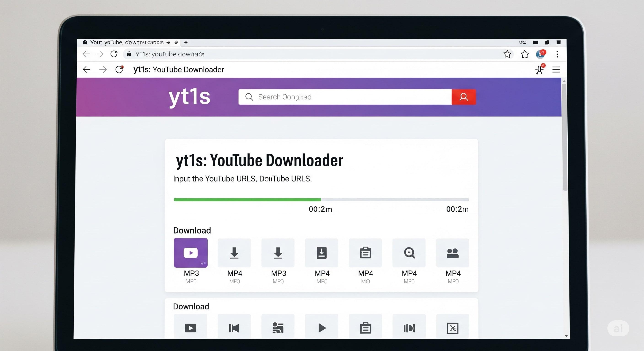Click the page vertical scrollbar thumb
Screen dimensions: 644x351
pyautogui.click(x=564, y=137)
